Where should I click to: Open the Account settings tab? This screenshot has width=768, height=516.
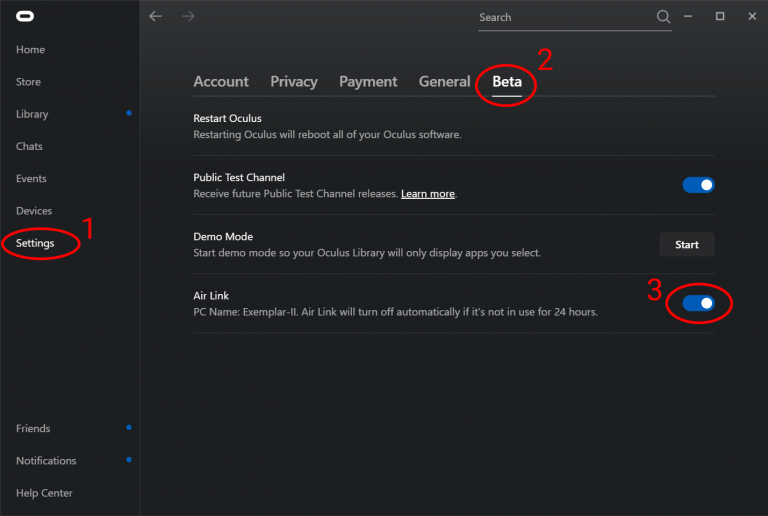(221, 82)
